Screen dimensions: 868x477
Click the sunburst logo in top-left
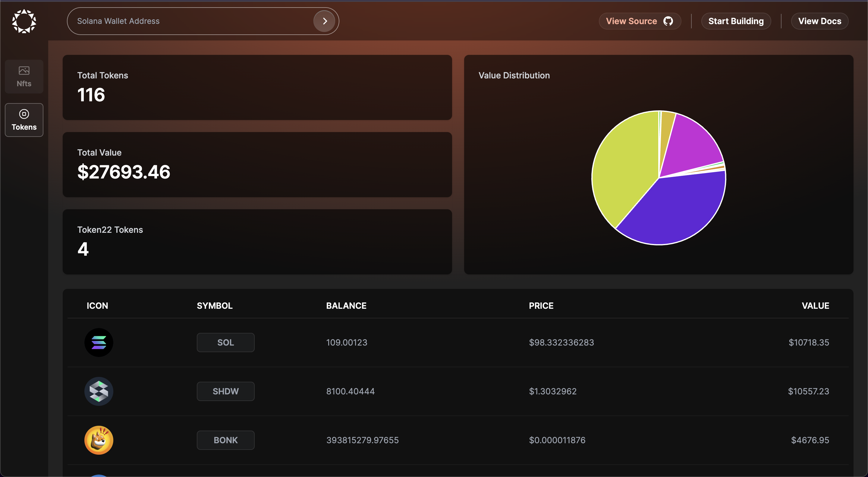pos(24,21)
